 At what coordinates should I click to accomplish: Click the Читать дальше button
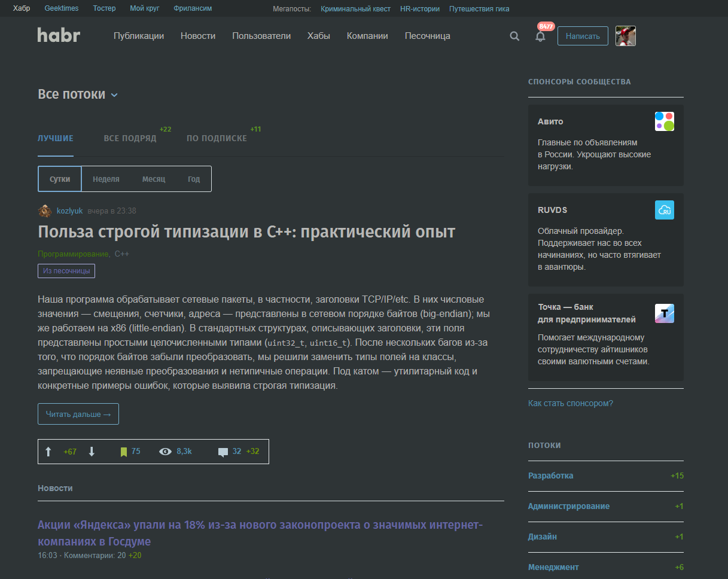(x=78, y=413)
